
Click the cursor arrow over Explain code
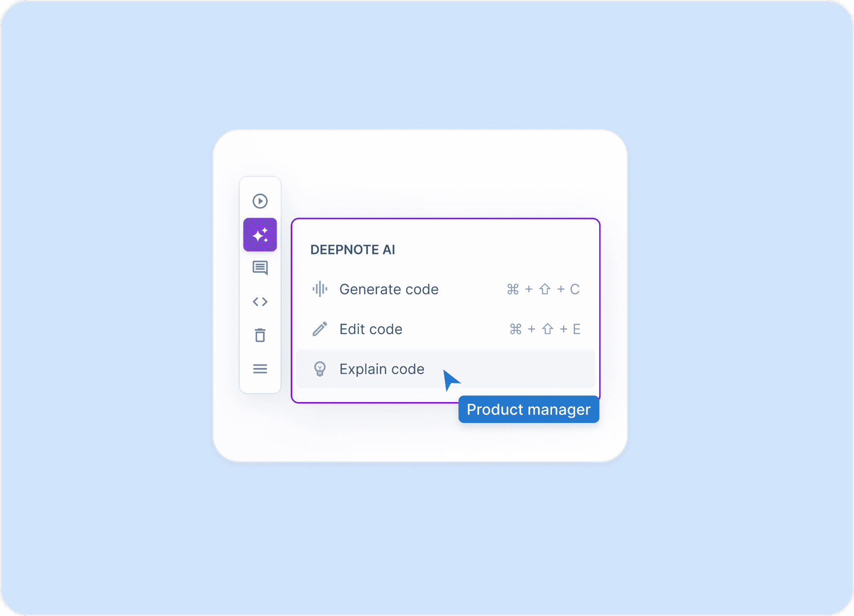(x=451, y=379)
